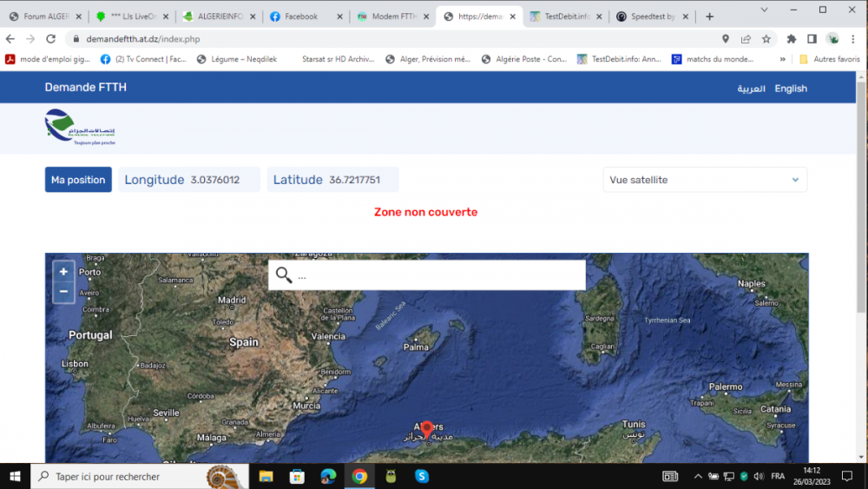Zoom out on the map with minus button
Viewport: 868px width, 489px height.
[x=63, y=293]
